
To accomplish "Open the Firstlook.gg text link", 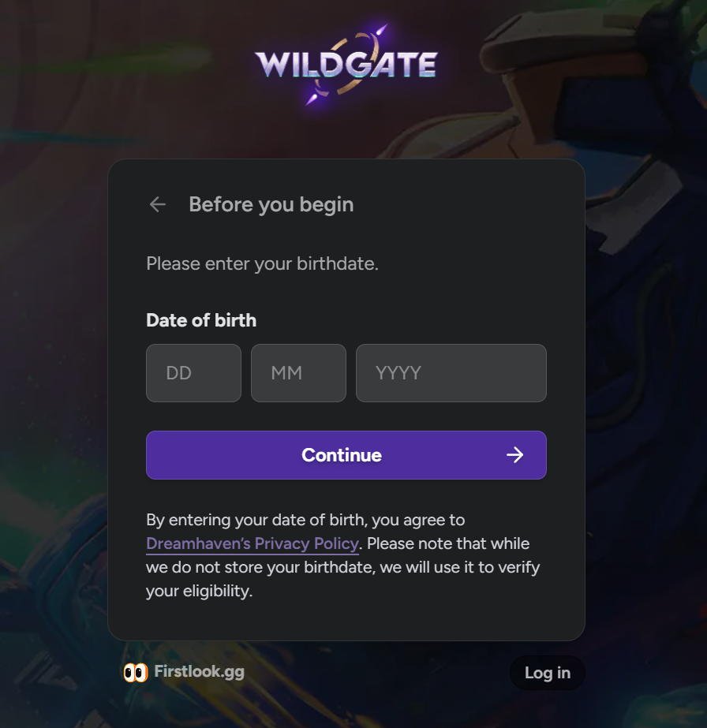I will click(x=200, y=671).
